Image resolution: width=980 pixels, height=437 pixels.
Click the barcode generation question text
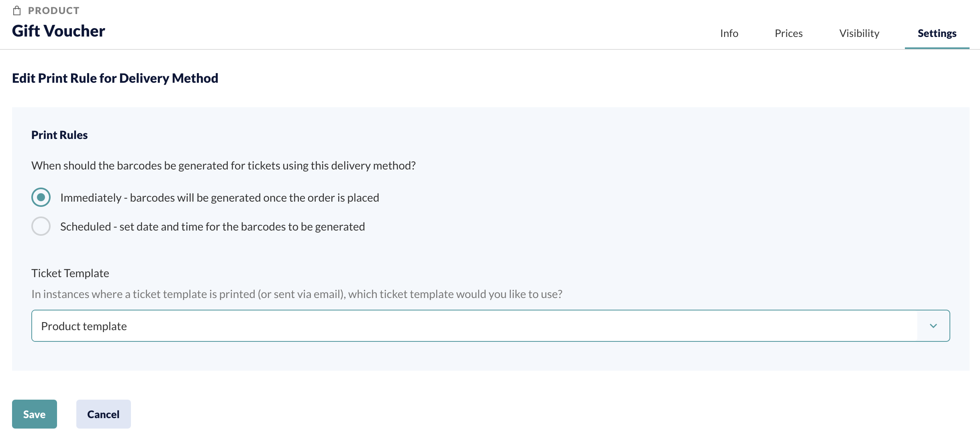point(224,165)
